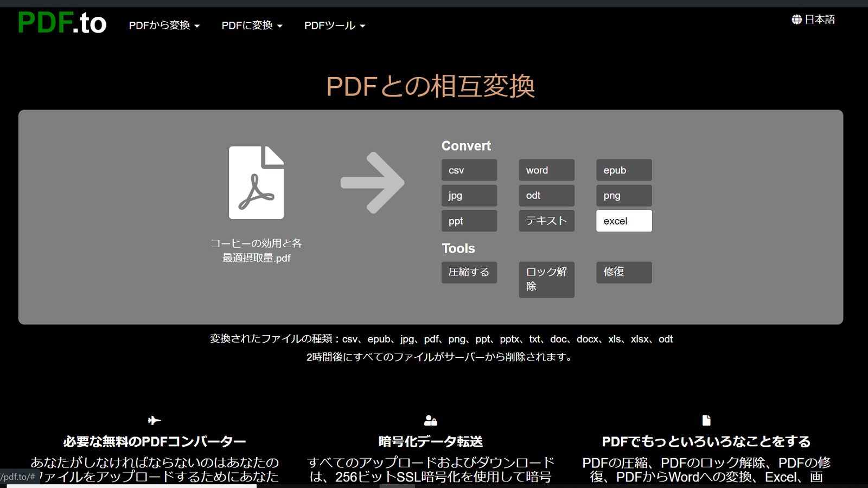Click the ロック解除 tool button
This screenshot has height=488, width=868.
[546, 279]
